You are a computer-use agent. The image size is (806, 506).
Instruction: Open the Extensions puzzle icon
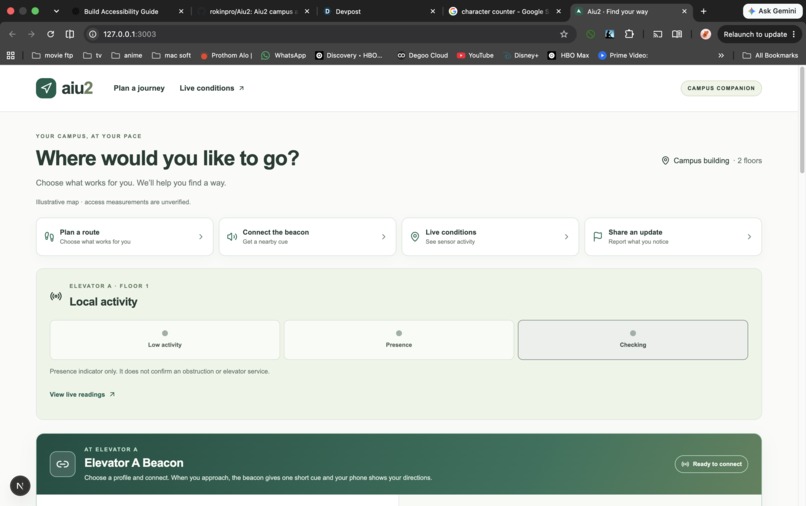[x=629, y=34]
